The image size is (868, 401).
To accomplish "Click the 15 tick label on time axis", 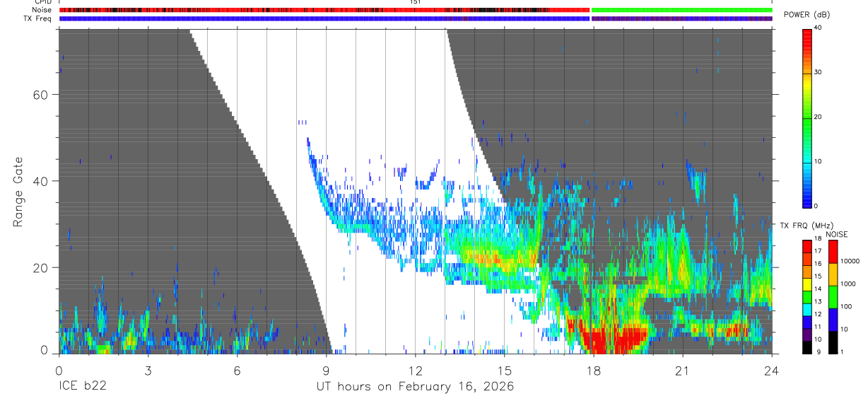I will click(505, 370).
